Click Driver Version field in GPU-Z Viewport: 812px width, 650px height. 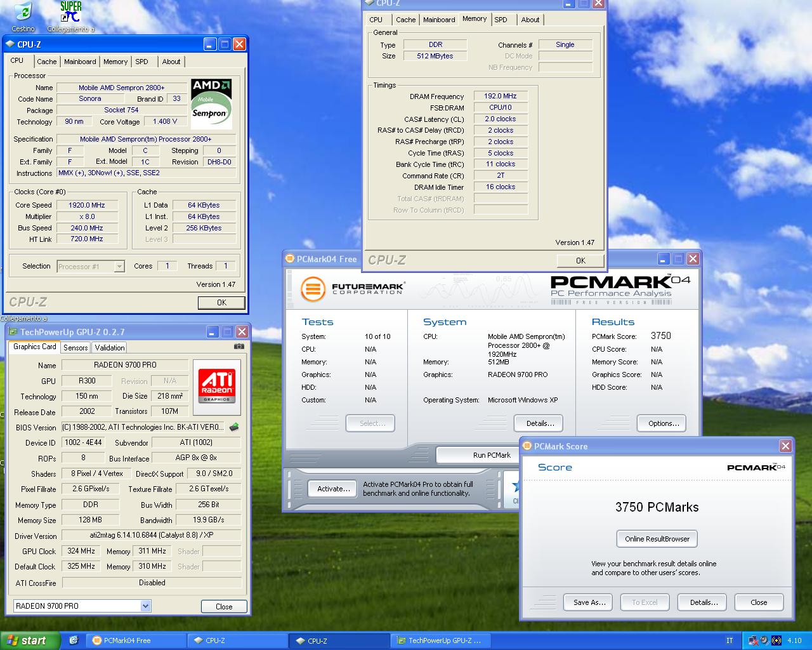[x=152, y=536]
